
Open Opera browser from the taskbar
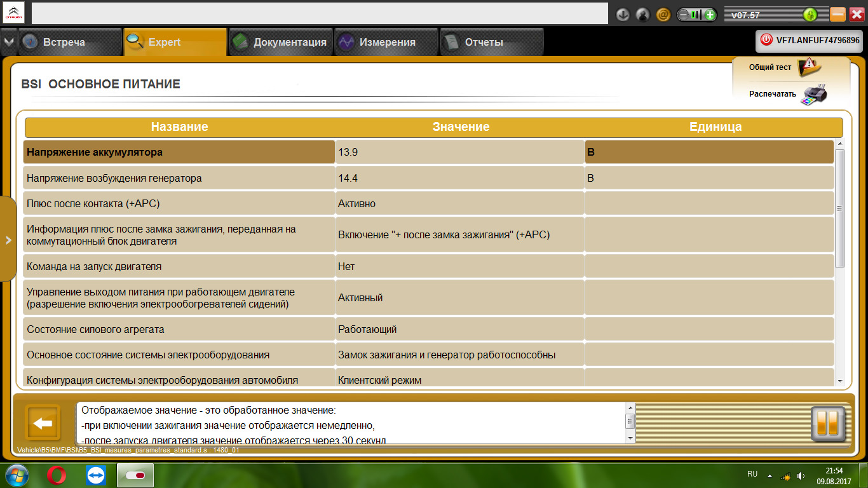pyautogui.click(x=57, y=475)
